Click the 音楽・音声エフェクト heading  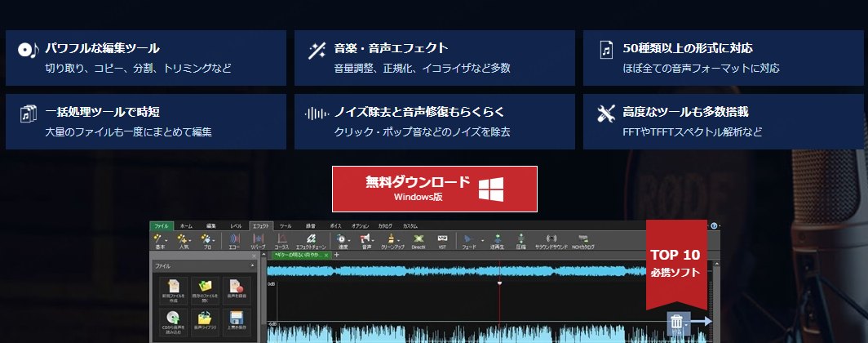tap(391, 48)
